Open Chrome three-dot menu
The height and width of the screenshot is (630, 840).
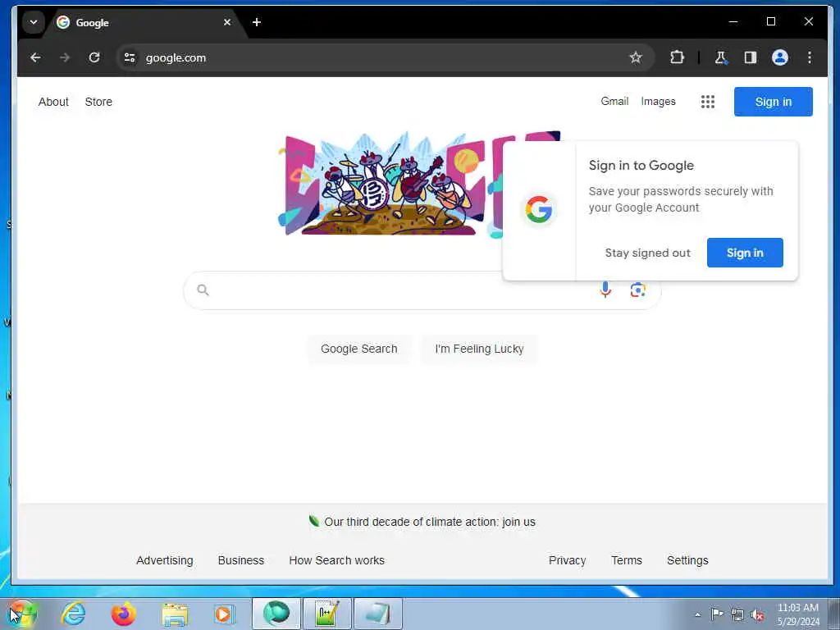[x=810, y=57]
